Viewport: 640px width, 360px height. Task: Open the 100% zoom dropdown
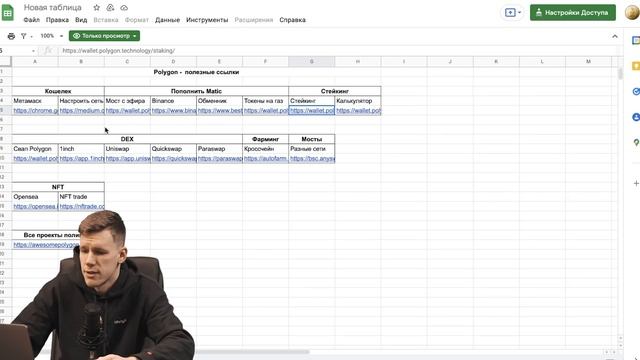coord(51,36)
